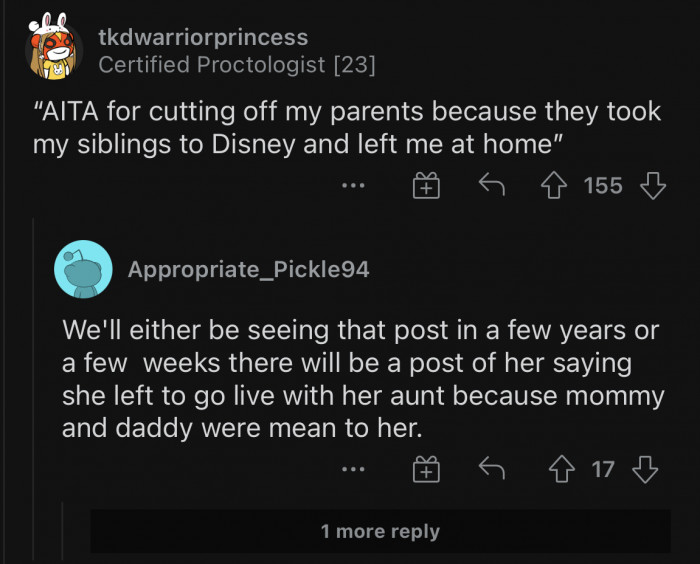Click the 155 vote score
This screenshot has height=564, width=700.
(603, 185)
